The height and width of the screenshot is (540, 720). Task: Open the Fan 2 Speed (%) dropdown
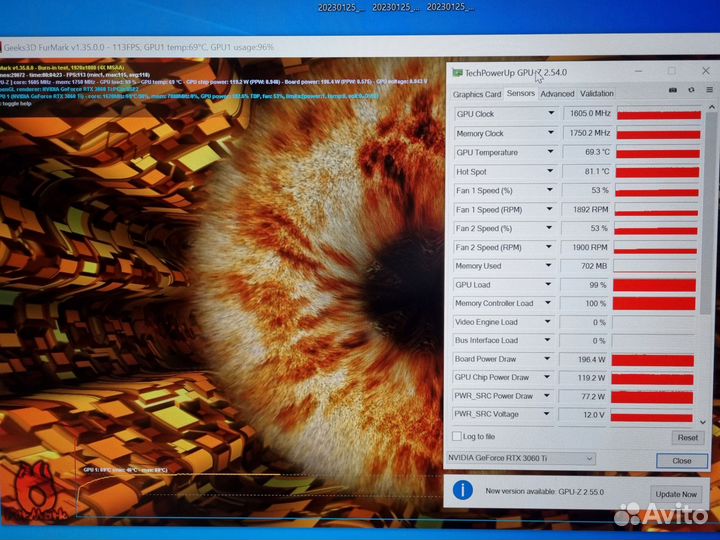pos(549,228)
